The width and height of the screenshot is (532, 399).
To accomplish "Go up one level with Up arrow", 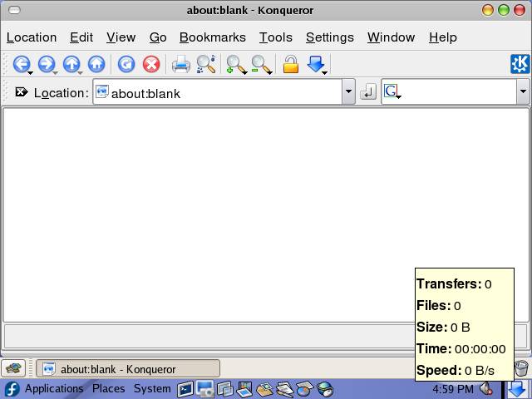I will pos(72,64).
